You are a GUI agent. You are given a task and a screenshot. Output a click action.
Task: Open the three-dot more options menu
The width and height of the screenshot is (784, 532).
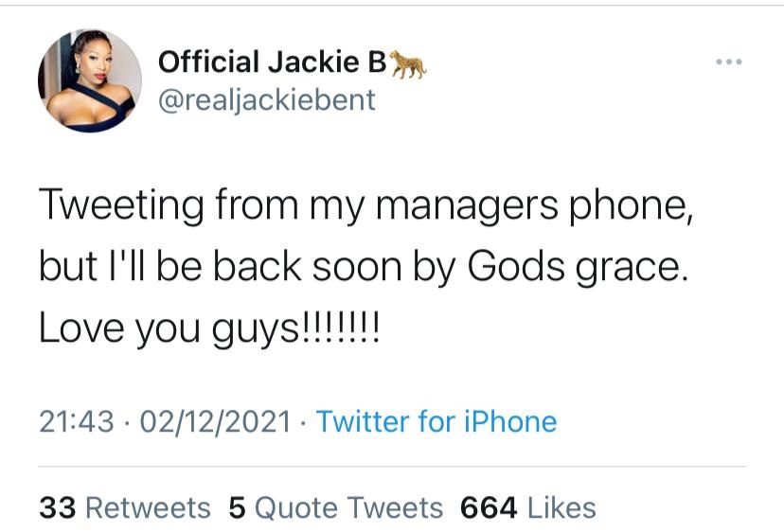click(x=728, y=63)
